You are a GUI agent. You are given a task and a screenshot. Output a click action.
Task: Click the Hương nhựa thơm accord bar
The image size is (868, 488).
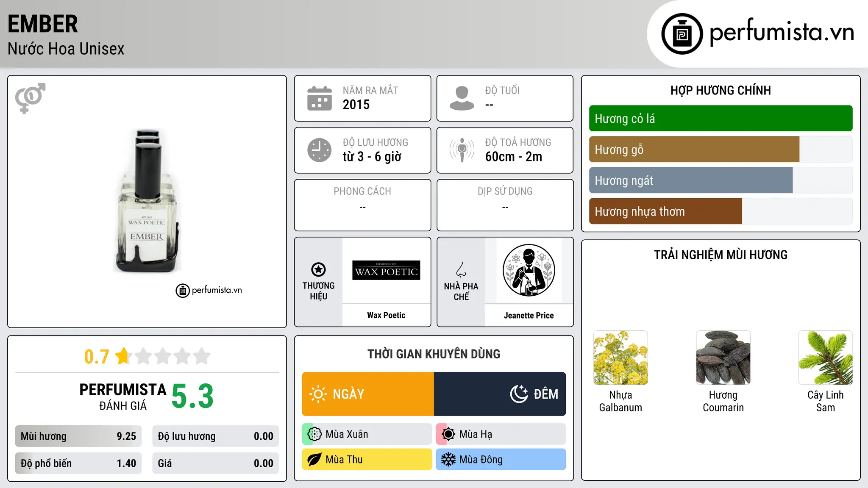721,211
